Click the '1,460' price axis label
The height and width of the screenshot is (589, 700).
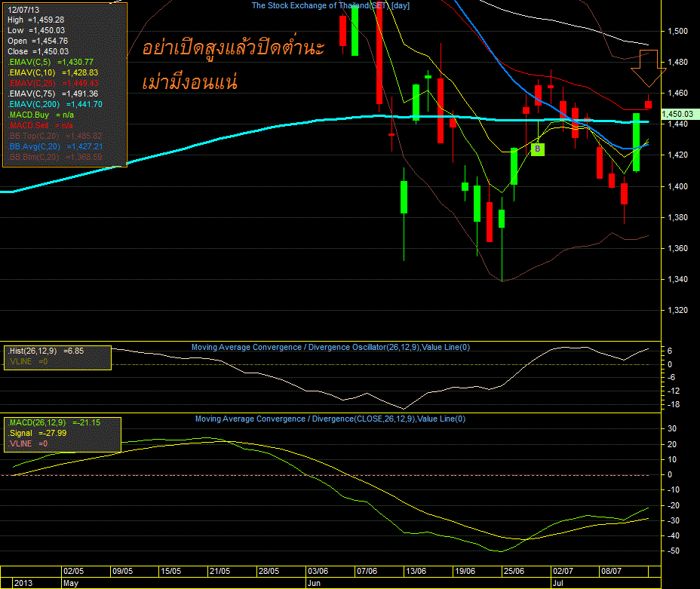677,94
